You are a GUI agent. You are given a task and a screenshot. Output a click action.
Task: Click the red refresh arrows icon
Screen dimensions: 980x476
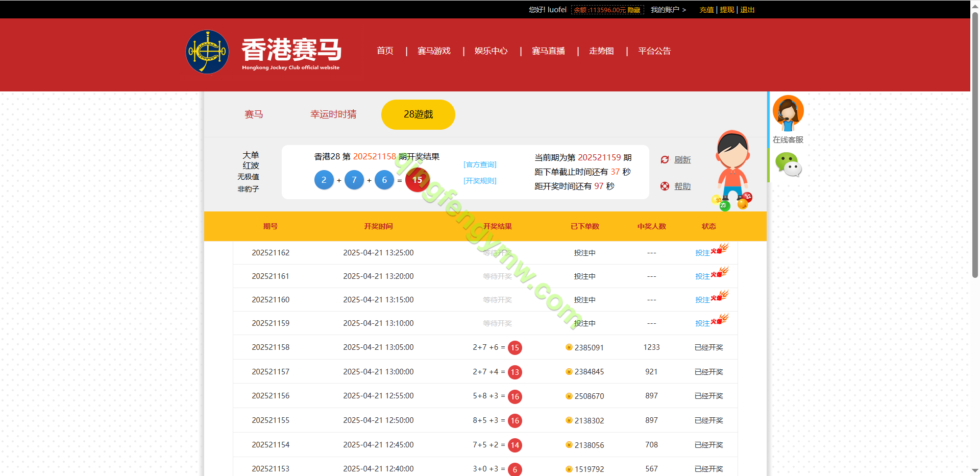665,160
